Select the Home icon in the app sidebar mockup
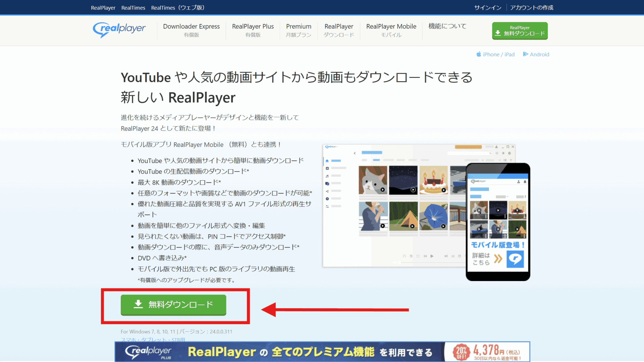 click(327, 161)
